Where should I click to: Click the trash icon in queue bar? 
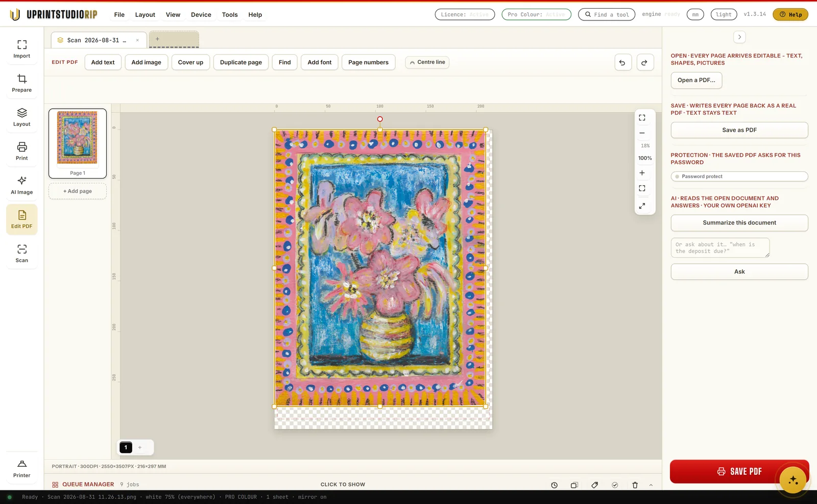[x=635, y=485]
